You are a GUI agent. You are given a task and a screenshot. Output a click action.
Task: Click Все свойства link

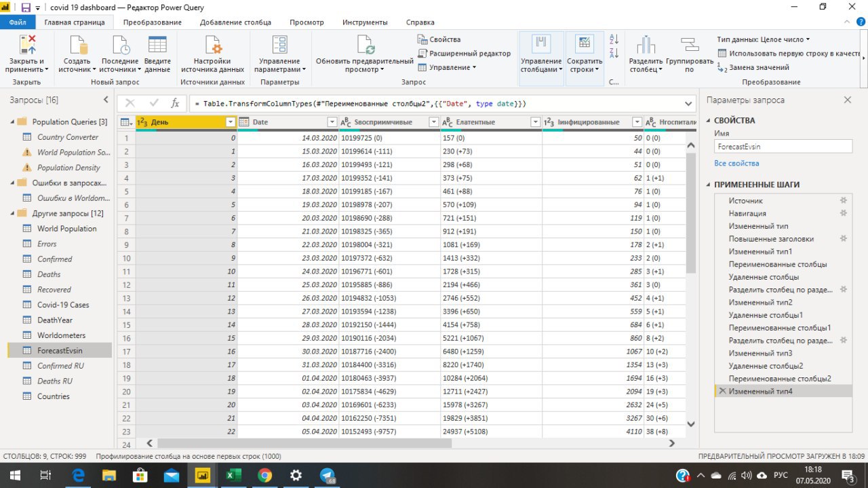point(736,164)
